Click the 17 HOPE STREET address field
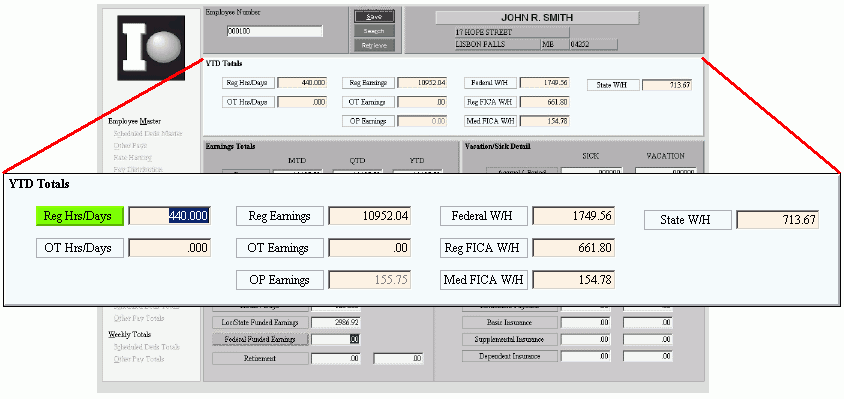This screenshot has height=399, width=844. 511,32
